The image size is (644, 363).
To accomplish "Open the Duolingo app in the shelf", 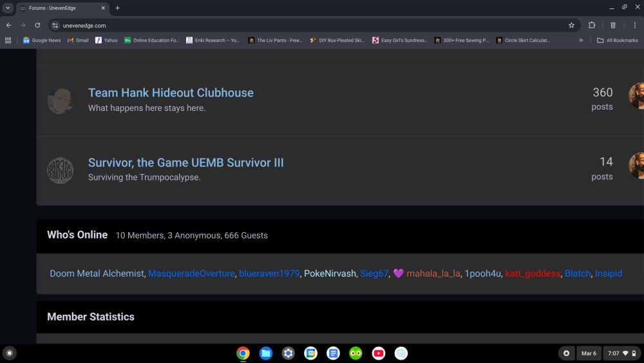I will click(355, 353).
